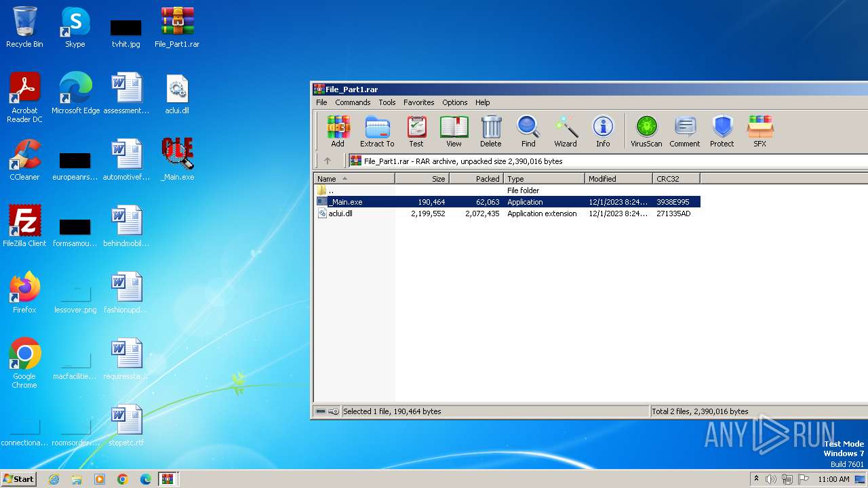This screenshot has height=488, width=868.
Task: Select File_Part1.rar desktop icon
Action: pyautogui.click(x=177, y=27)
